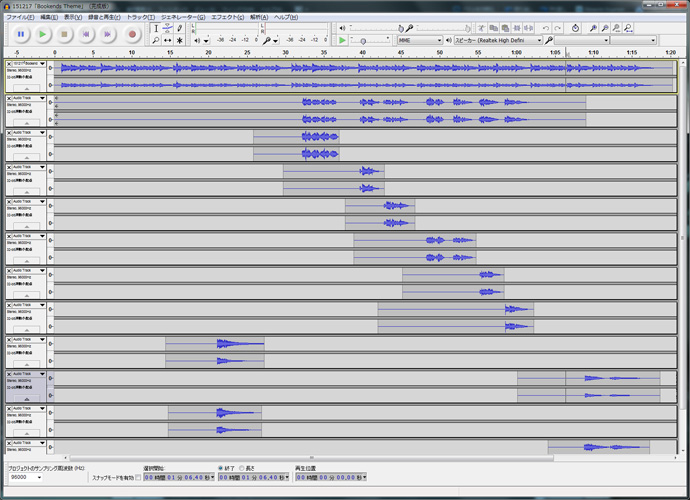The image size is (690, 500).
Task: Select the 長さ radio button
Action: coord(242,468)
